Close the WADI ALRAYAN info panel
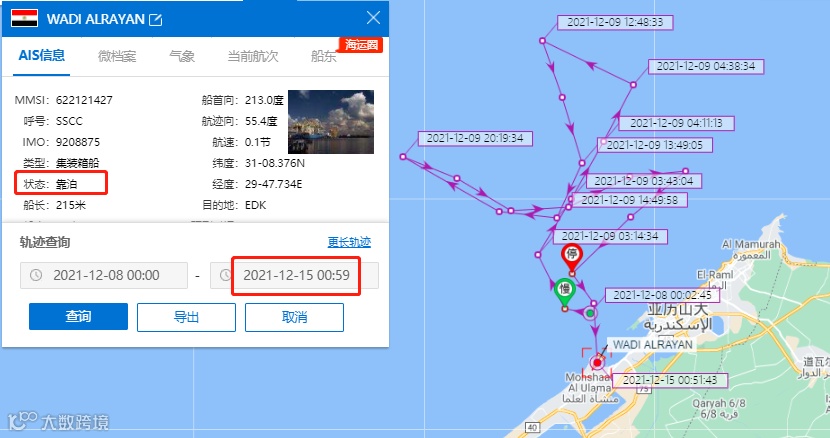 (x=373, y=18)
